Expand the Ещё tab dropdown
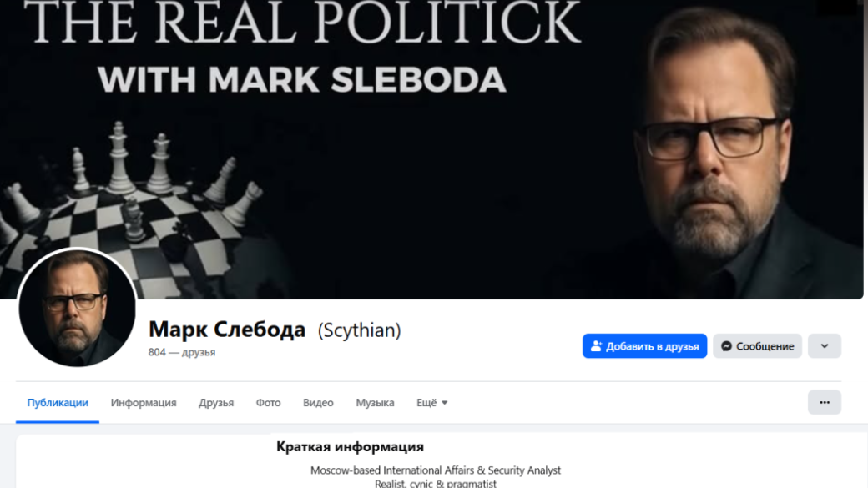Image resolution: width=868 pixels, height=488 pixels. pyautogui.click(x=431, y=403)
